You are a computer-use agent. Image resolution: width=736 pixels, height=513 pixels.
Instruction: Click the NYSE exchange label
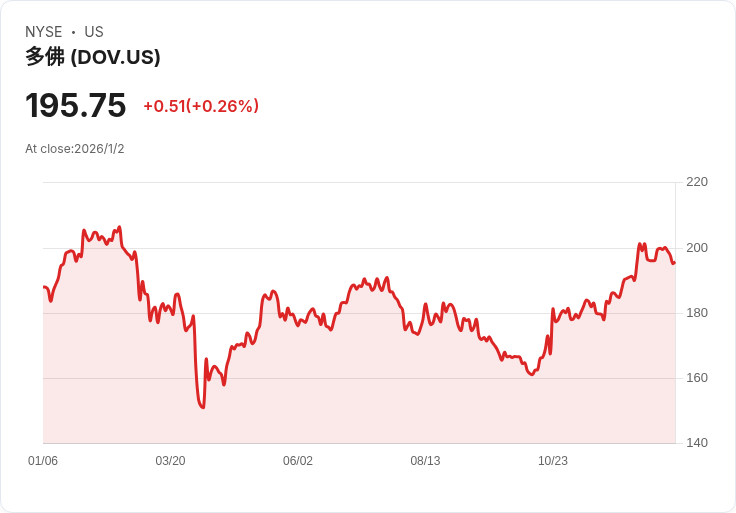pyautogui.click(x=43, y=32)
